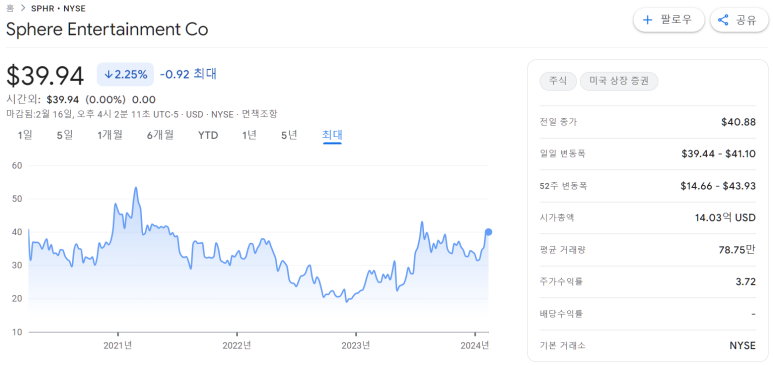Click the share icon next to 공유
Image resolution: width=773 pixels, height=365 pixels.
723,20
